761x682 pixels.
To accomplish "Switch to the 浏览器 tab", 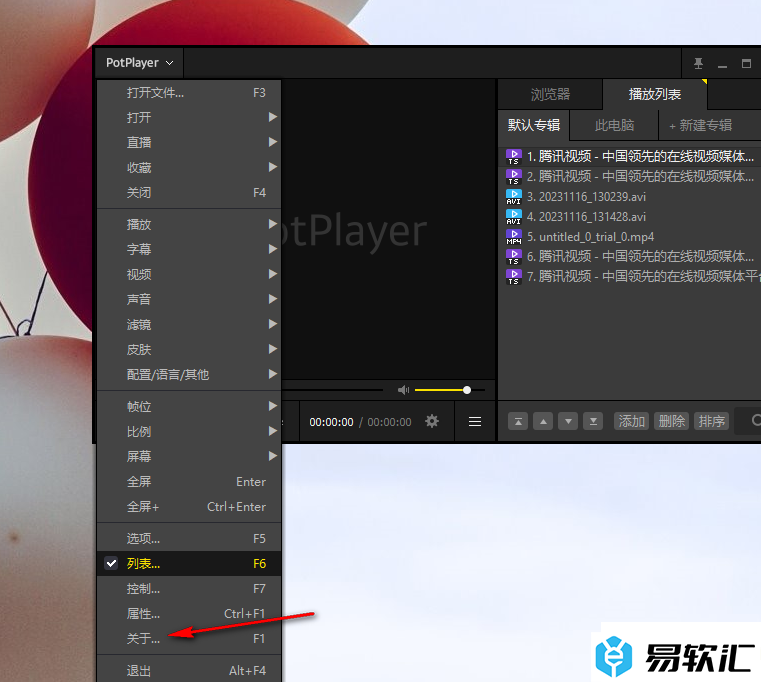I will (550, 94).
